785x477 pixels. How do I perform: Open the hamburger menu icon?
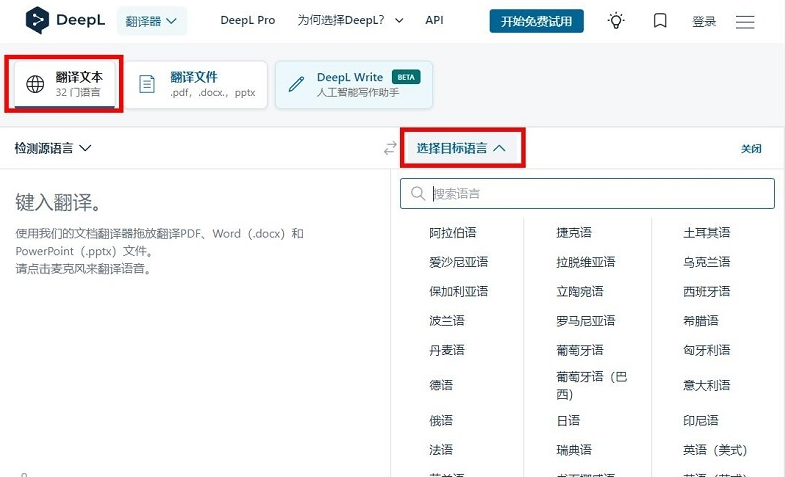point(745,22)
